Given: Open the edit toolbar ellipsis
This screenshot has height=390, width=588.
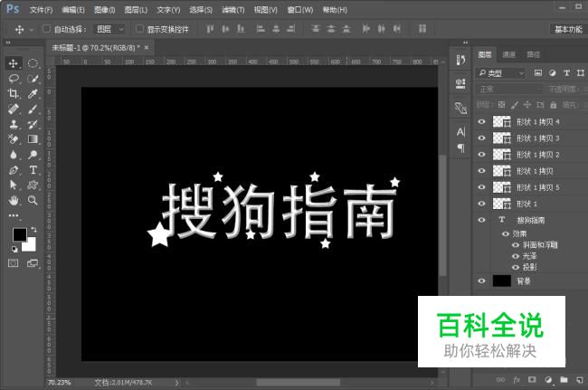Looking at the screenshot, I should (14, 215).
